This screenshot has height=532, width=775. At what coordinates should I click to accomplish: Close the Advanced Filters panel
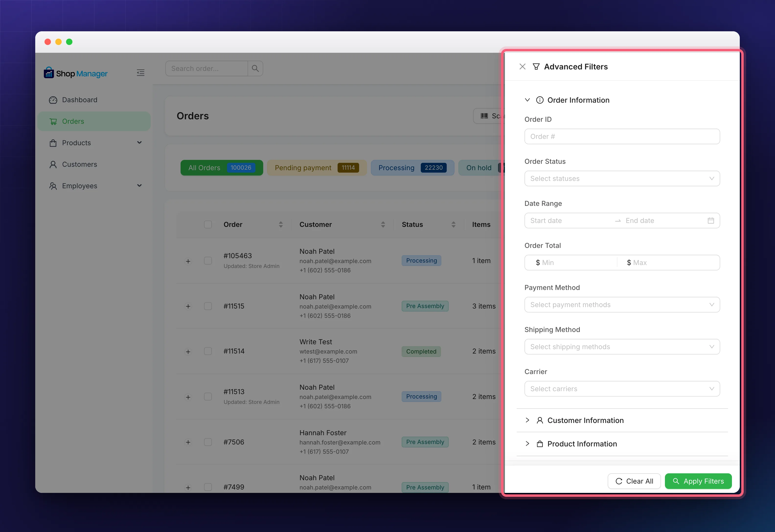click(x=522, y=67)
